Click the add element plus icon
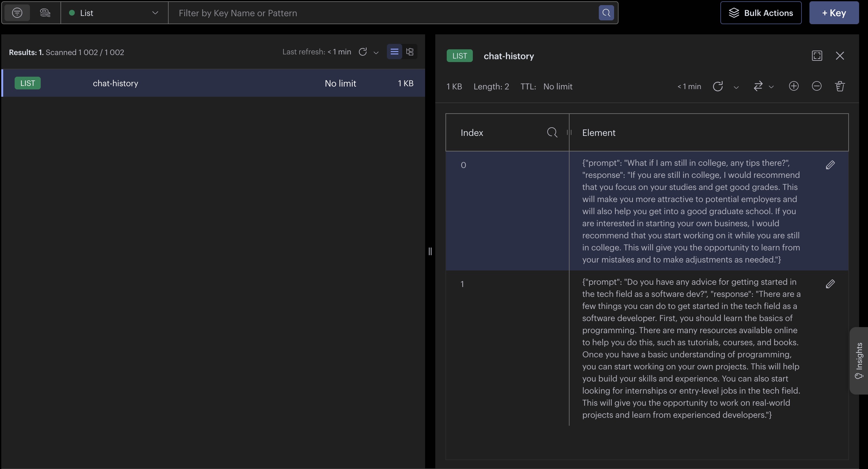868x469 pixels. tap(794, 86)
